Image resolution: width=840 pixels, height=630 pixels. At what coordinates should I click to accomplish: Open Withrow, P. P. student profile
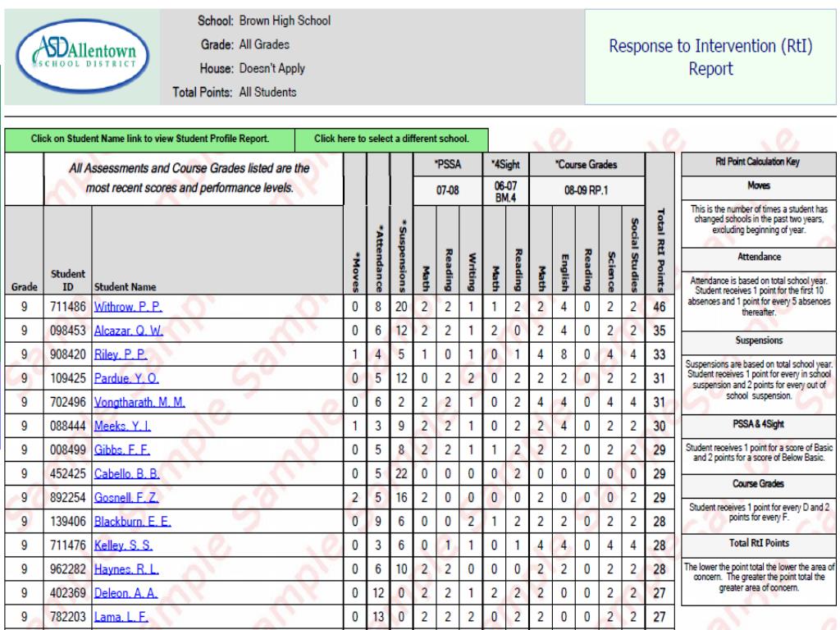[128, 307]
